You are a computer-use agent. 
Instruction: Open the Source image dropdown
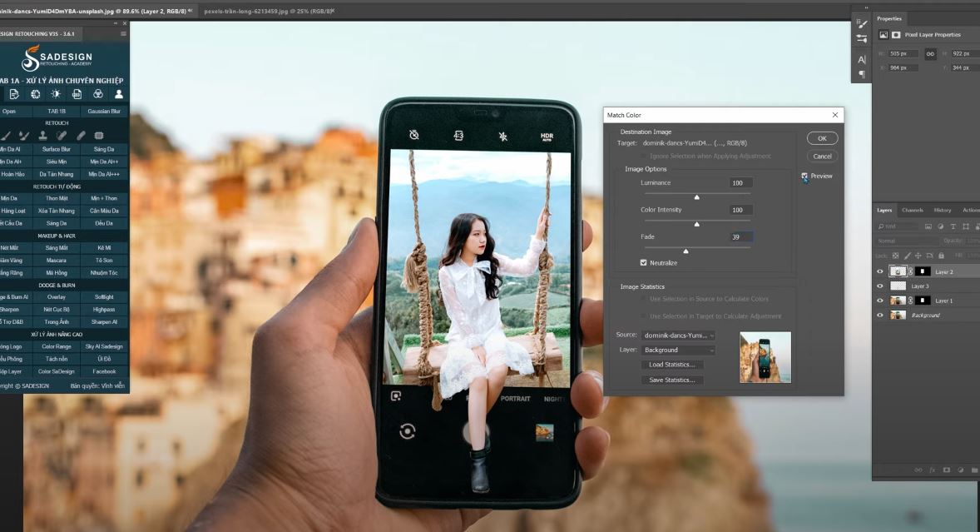678,336
